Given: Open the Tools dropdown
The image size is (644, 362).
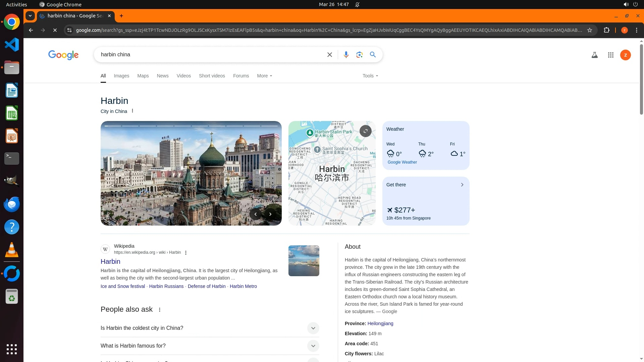Looking at the screenshot, I should (x=370, y=76).
